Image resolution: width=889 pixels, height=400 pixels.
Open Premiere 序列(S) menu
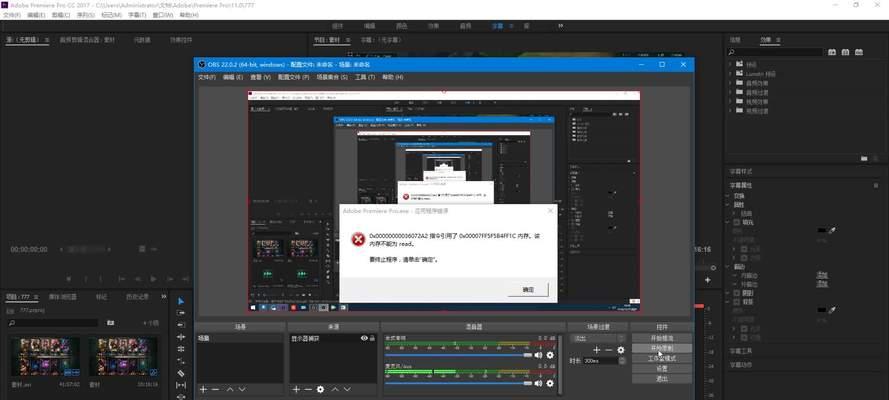click(85, 15)
